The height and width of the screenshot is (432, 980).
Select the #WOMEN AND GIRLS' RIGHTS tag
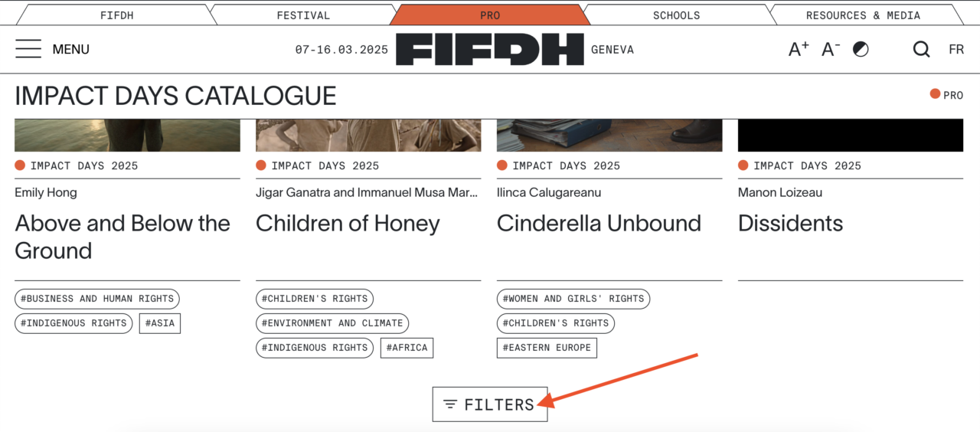pos(573,299)
